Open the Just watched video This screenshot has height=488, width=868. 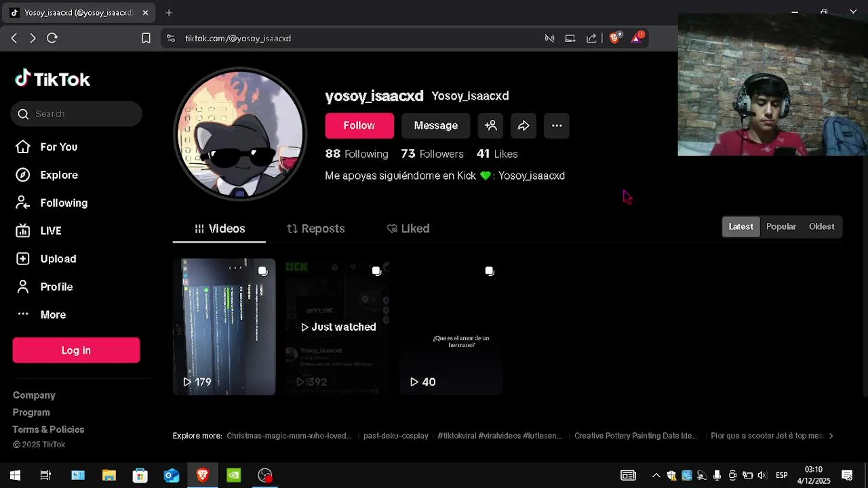tap(338, 327)
